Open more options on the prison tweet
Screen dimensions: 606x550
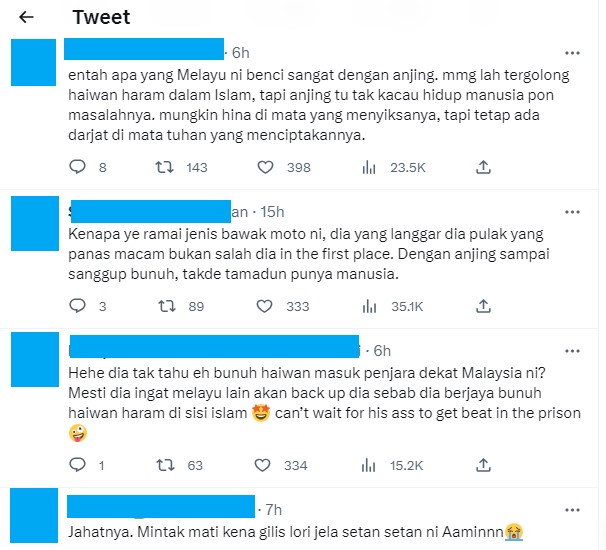coord(572,351)
